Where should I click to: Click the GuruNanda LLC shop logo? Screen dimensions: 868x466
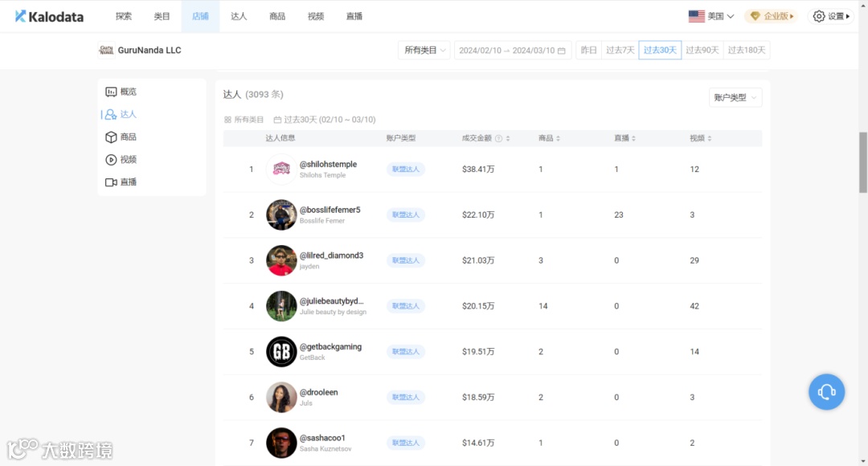click(106, 51)
